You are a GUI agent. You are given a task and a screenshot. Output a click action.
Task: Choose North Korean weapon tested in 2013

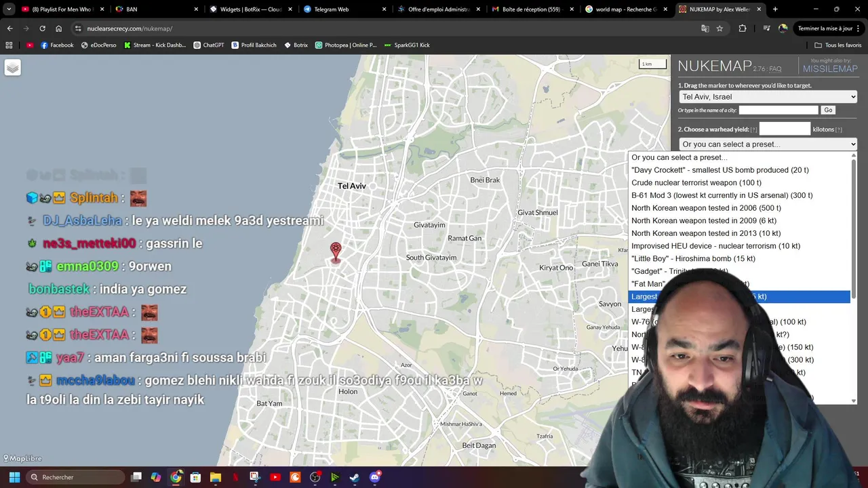(x=739, y=233)
